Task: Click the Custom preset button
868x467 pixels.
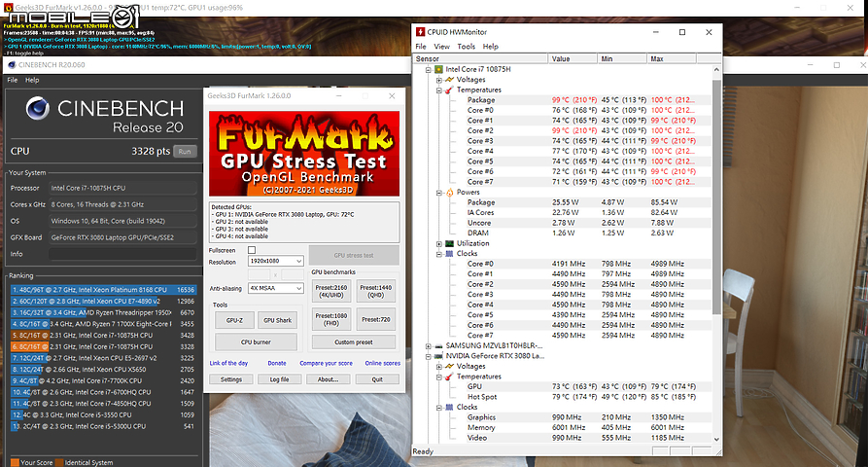Action: coord(354,342)
